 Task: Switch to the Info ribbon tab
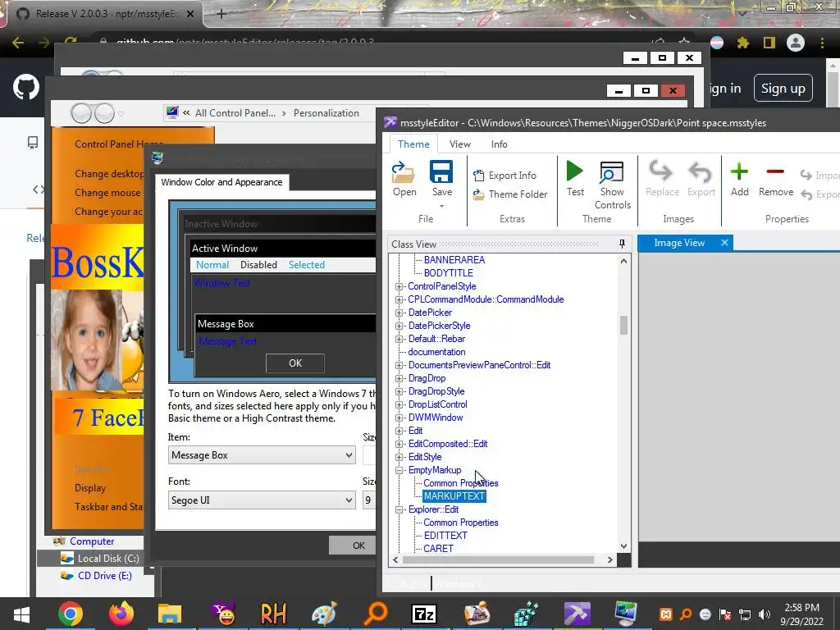point(499,144)
